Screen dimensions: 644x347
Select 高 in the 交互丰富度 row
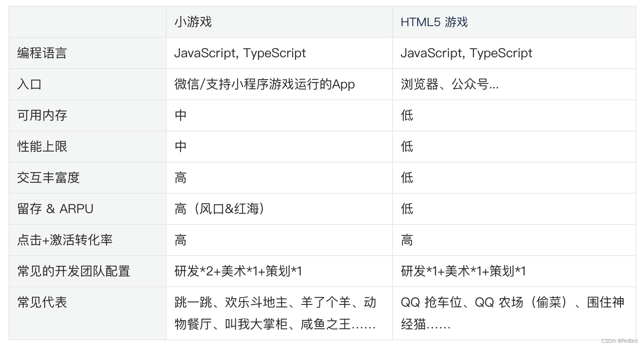click(181, 178)
